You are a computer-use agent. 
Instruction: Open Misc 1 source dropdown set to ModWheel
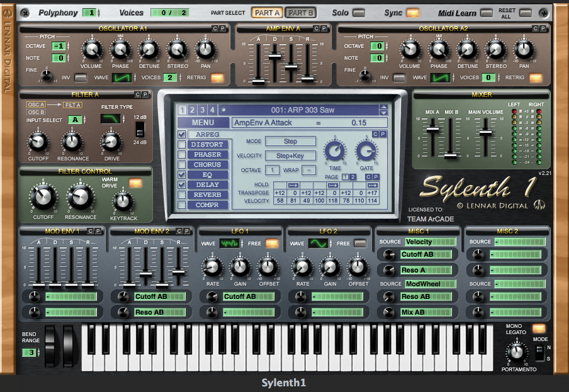pyautogui.click(x=430, y=284)
